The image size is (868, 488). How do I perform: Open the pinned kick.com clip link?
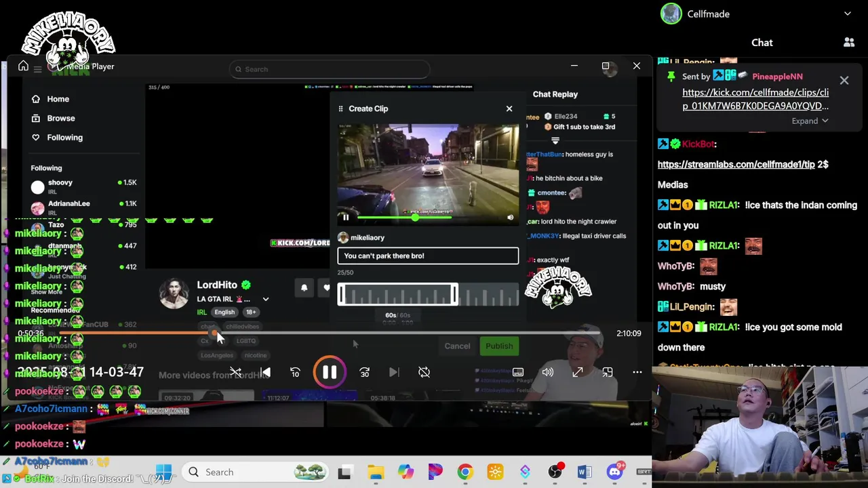pyautogui.click(x=755, y=99)
